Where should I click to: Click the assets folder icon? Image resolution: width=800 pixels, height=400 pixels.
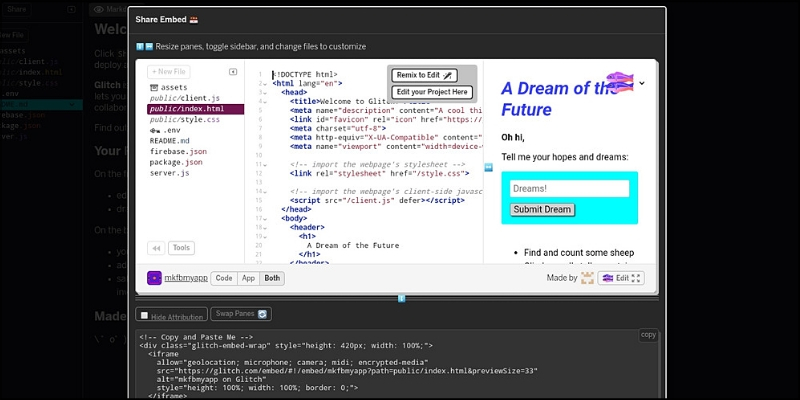[x=154, y=88]
